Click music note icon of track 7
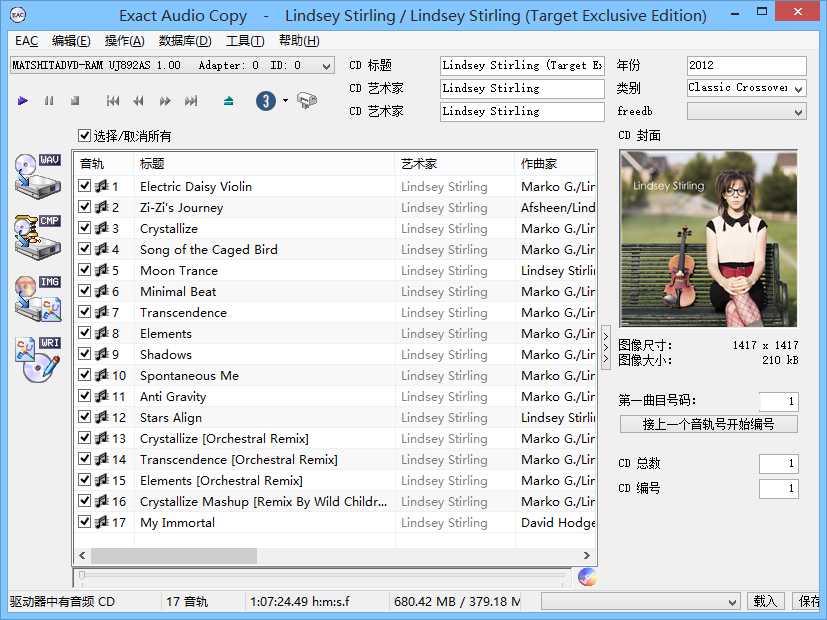Viewport: 827px width, 620px height. pyautogui.click(x=101, y=312)
